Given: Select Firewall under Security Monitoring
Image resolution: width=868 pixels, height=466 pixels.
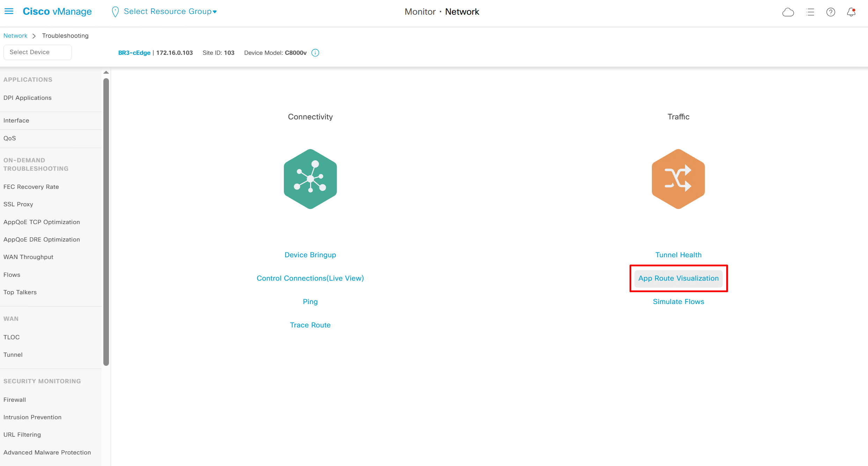Looking at the screenshot, I should (15, 400).
